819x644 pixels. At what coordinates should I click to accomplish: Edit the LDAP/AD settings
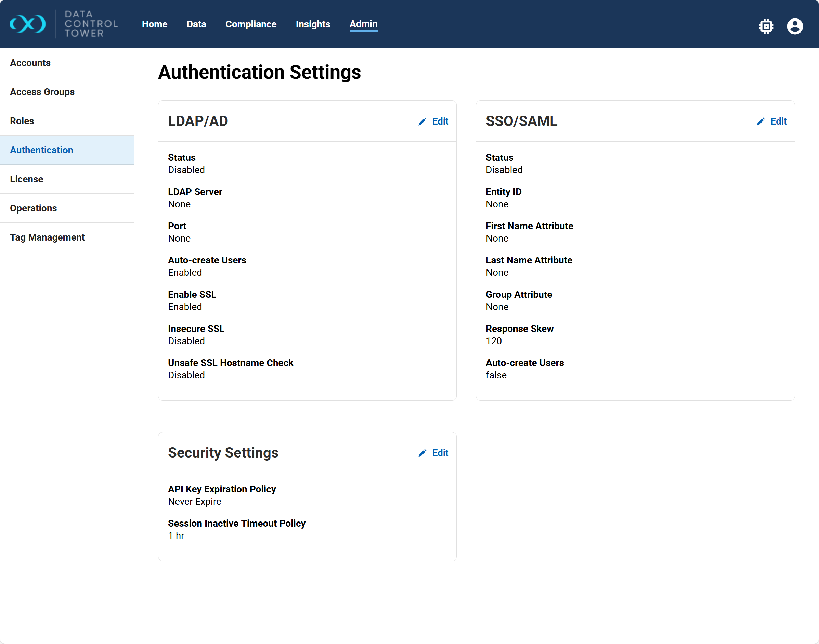[x=440, y=121]
